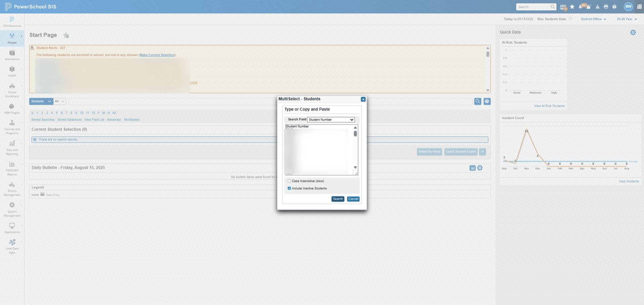This screenshot has width=644, height=305.
Task: Open the 25-26 Year term dropdown
Action: click(627, 19)
